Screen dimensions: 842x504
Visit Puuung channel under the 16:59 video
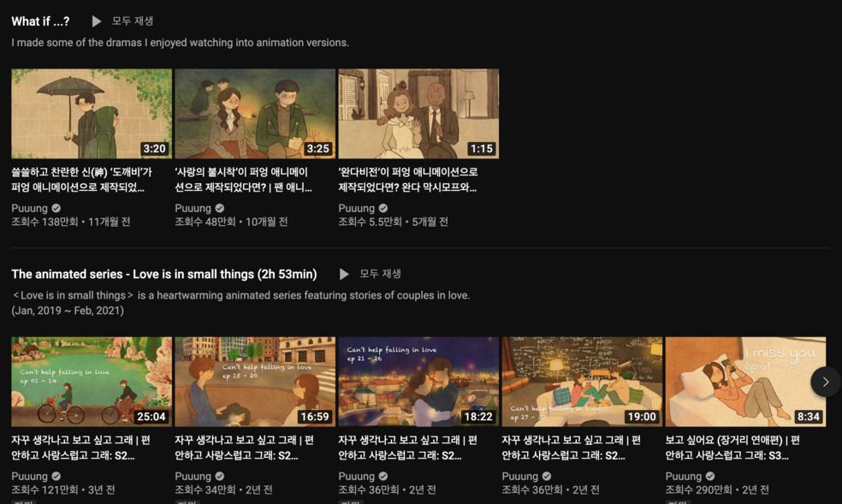[193, 476]
